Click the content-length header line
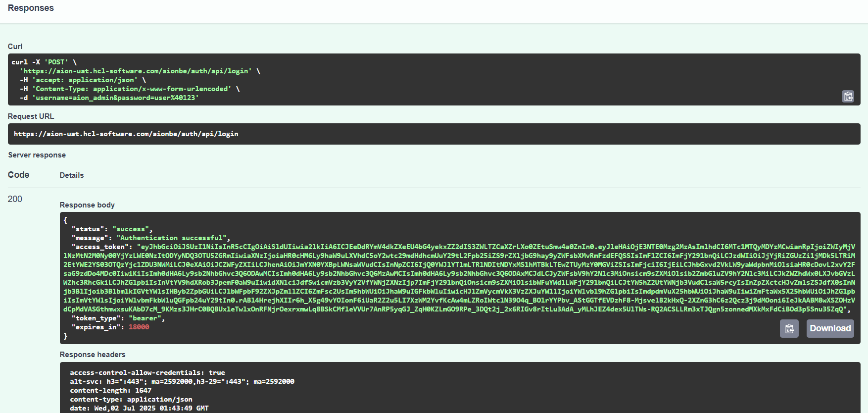 (x=110, y=391)
